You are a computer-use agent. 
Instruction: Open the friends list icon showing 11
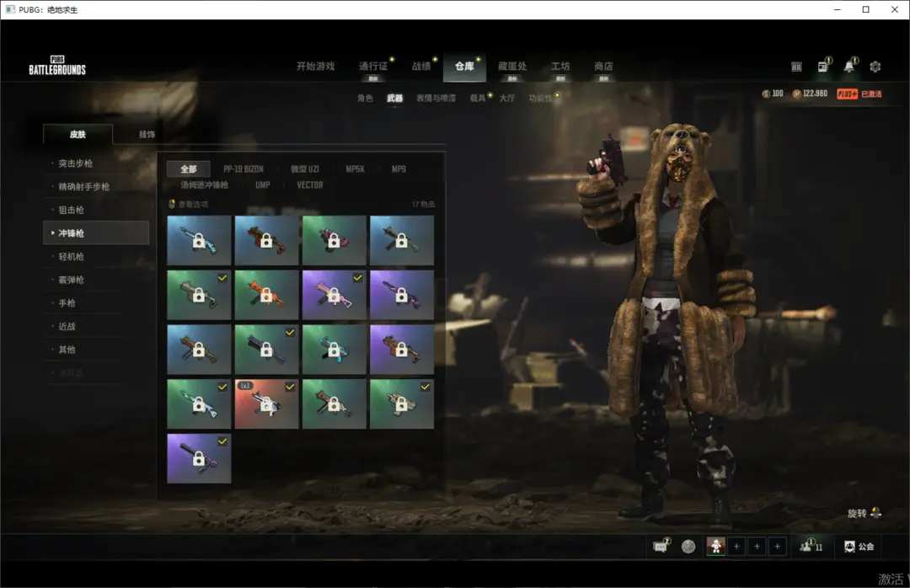click(x=811, y=546)
